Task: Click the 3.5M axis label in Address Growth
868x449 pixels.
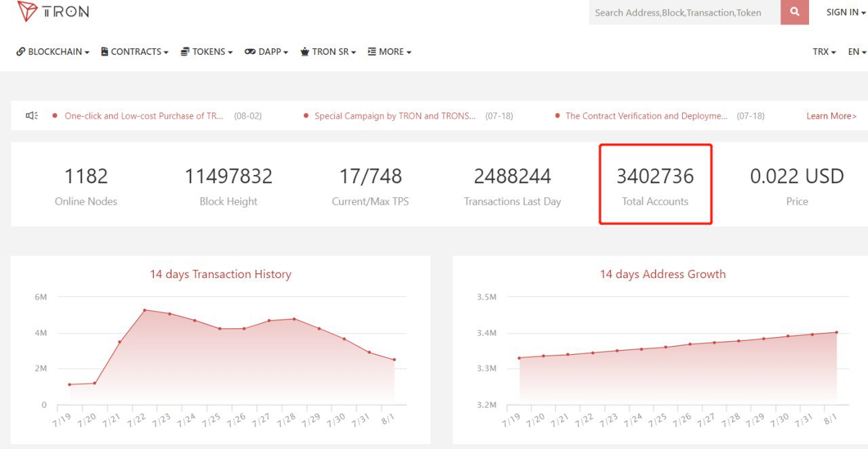Action: click(x=486, y=297)
